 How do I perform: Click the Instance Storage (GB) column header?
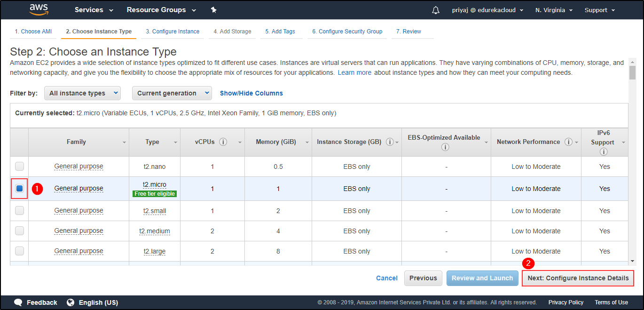click(356, 142)
